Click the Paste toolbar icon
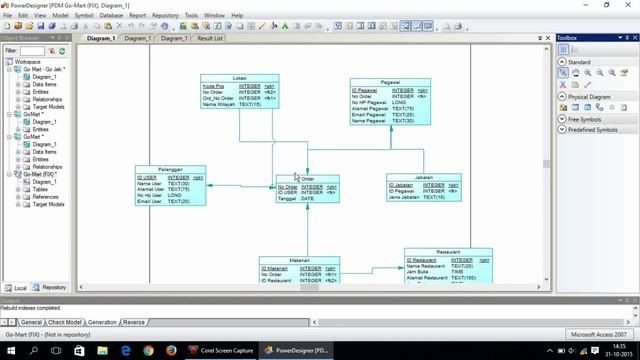Screen dimensions: 640x360 point(108,26)
